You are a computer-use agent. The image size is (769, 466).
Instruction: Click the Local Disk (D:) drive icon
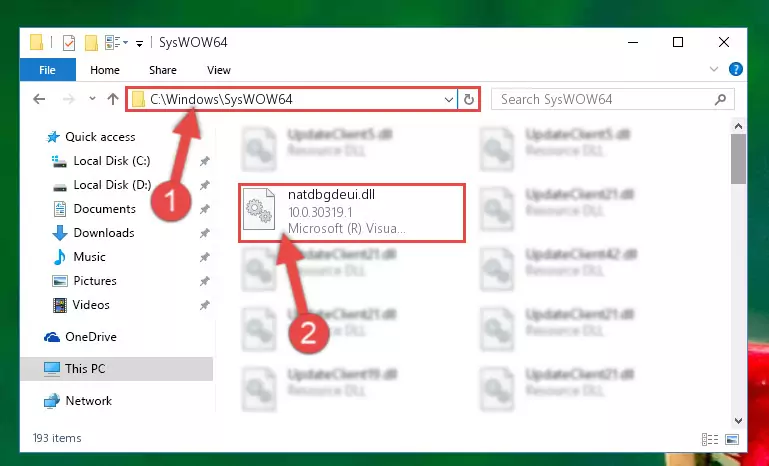click(x=60, y=186)
